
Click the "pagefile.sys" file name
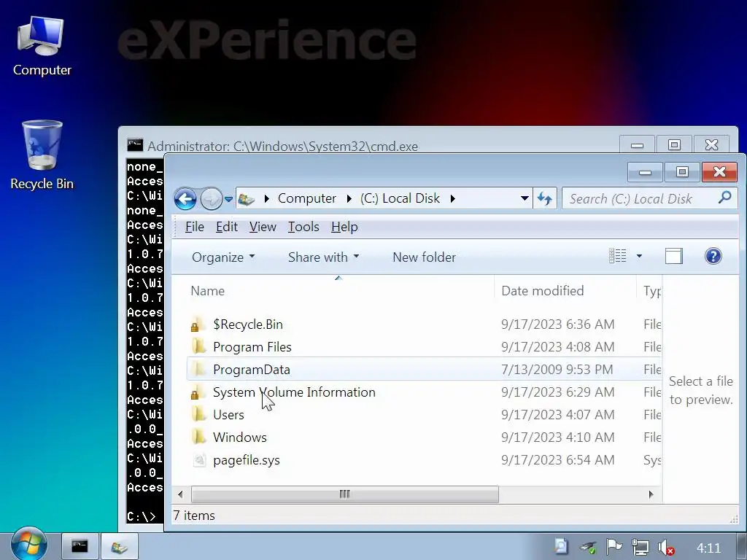[247, 460]
